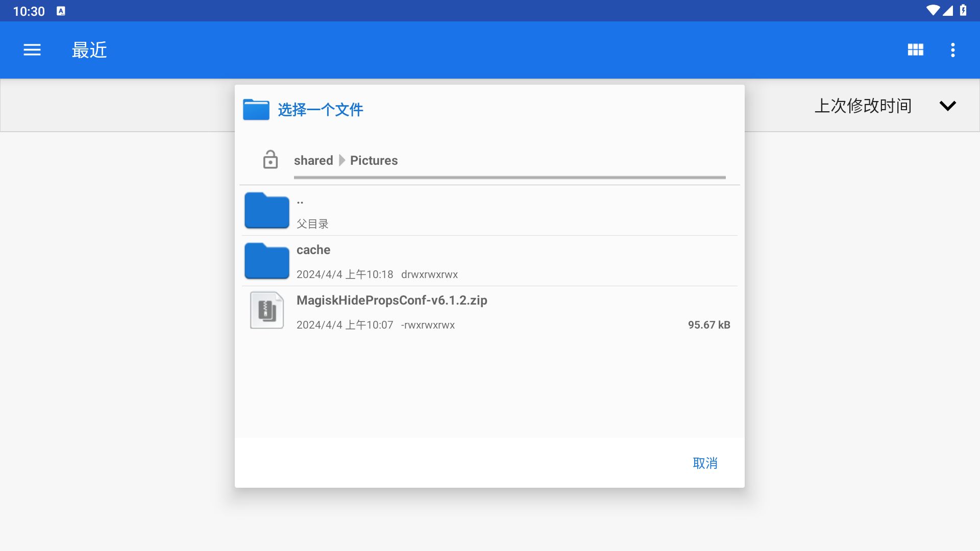
Task: Click the zip archive file icon
Action: click(x=267, y=310)
